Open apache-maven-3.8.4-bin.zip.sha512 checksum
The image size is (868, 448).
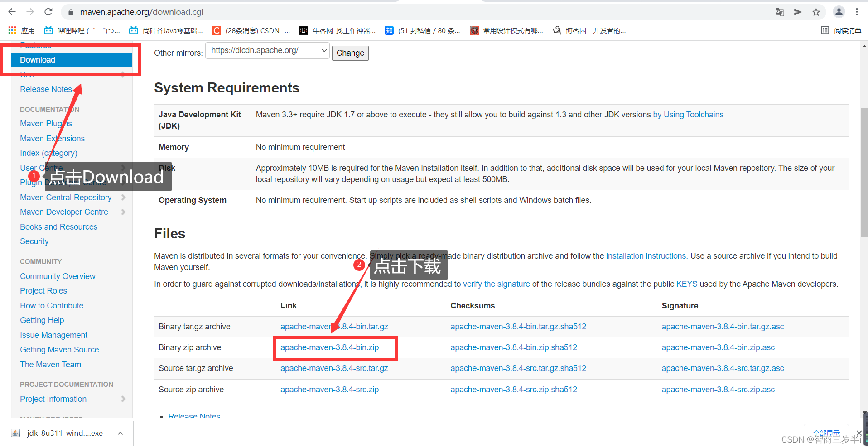(x=514, y=347)
